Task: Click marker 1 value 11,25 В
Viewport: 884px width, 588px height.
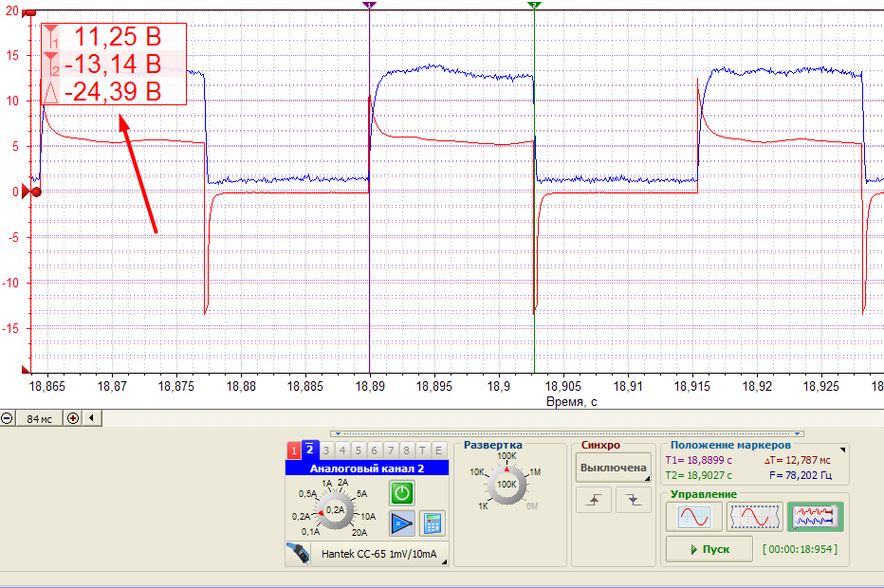Action: pos(119,37)
